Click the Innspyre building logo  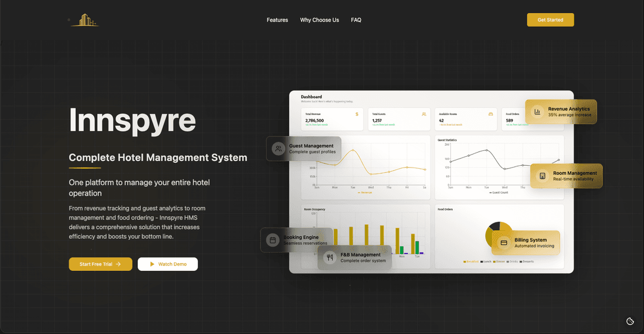[83, 20]
